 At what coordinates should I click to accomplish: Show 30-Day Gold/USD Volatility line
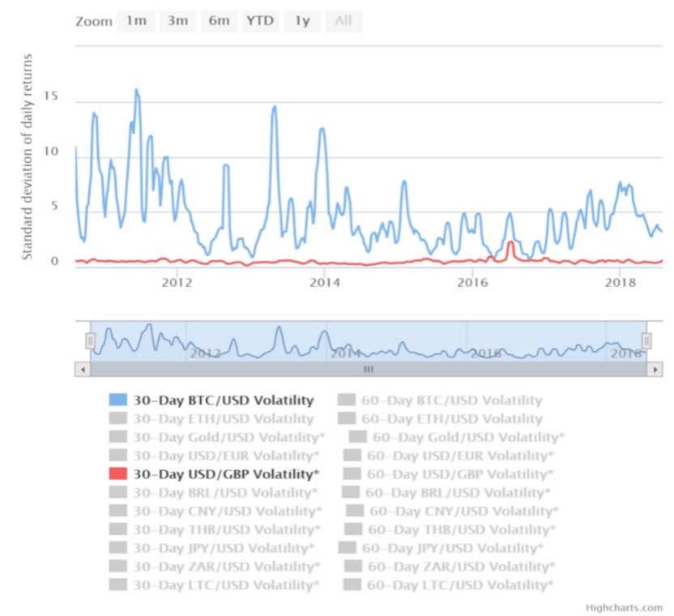pos(226,437)
